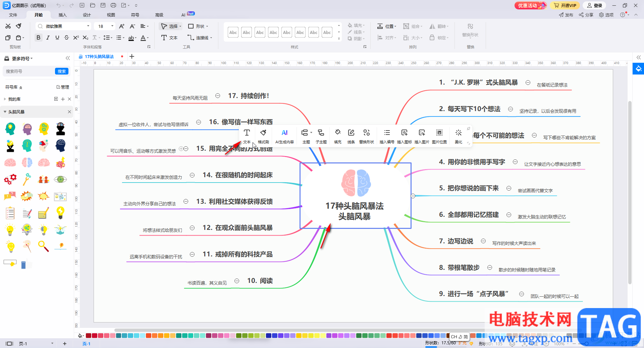Toggle Bold formatting
The height and width of the screenshot is (348, 644).
pos(39,38)
